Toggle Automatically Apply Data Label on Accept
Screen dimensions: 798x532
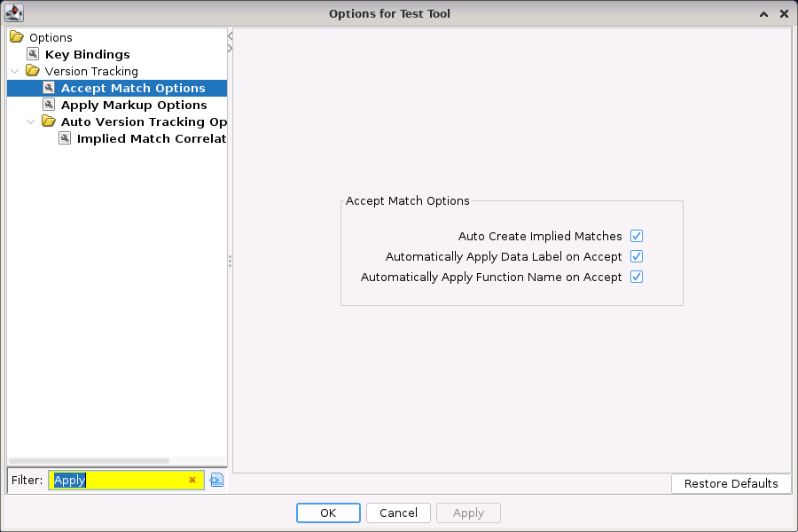637,256
